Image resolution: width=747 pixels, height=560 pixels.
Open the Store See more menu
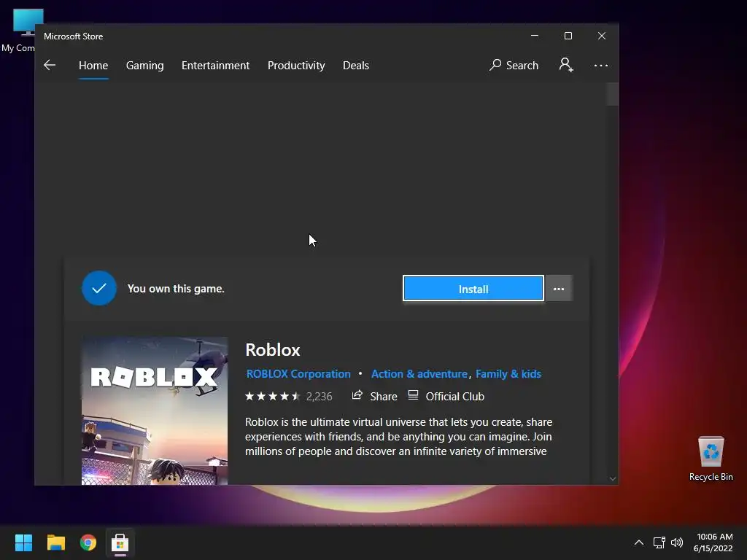point(601,66)
